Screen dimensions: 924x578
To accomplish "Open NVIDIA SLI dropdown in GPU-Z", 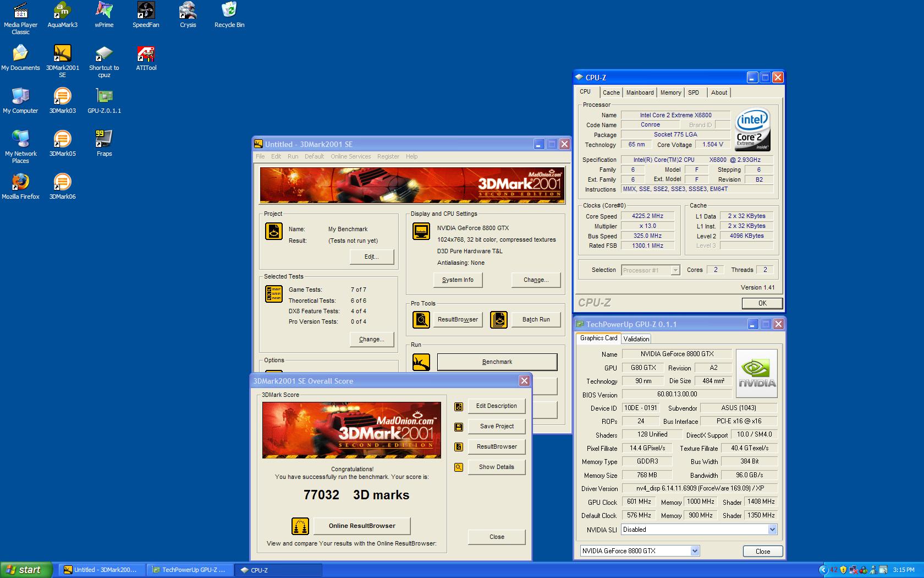I will (x=772, y=530).
